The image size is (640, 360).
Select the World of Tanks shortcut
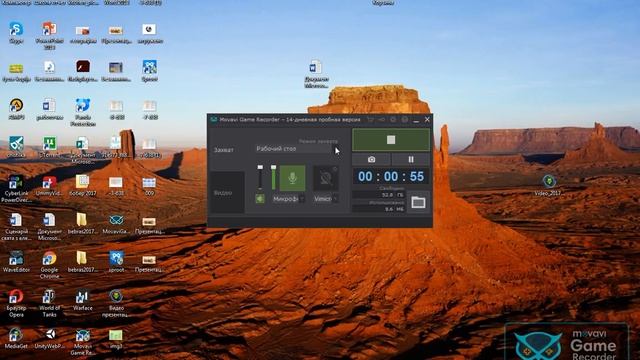tap(49, 303)
